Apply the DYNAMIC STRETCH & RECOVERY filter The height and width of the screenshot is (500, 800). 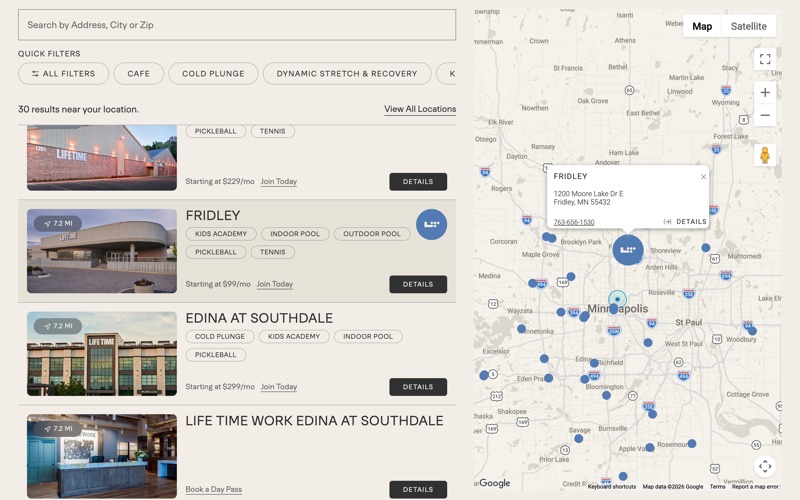pyautogui.click(x=347, y=73)
